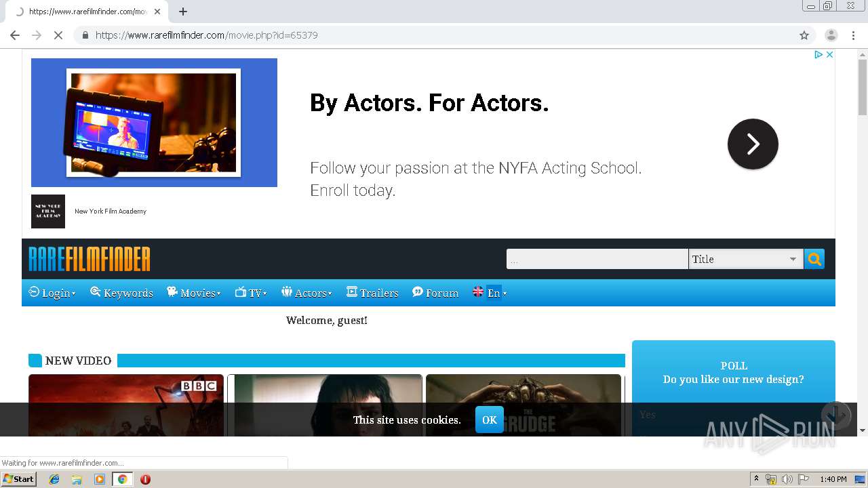The width and height of the screenshot is (868, 488).
Task: Open the BBC video thumbnail
Action: coord(126,405)
